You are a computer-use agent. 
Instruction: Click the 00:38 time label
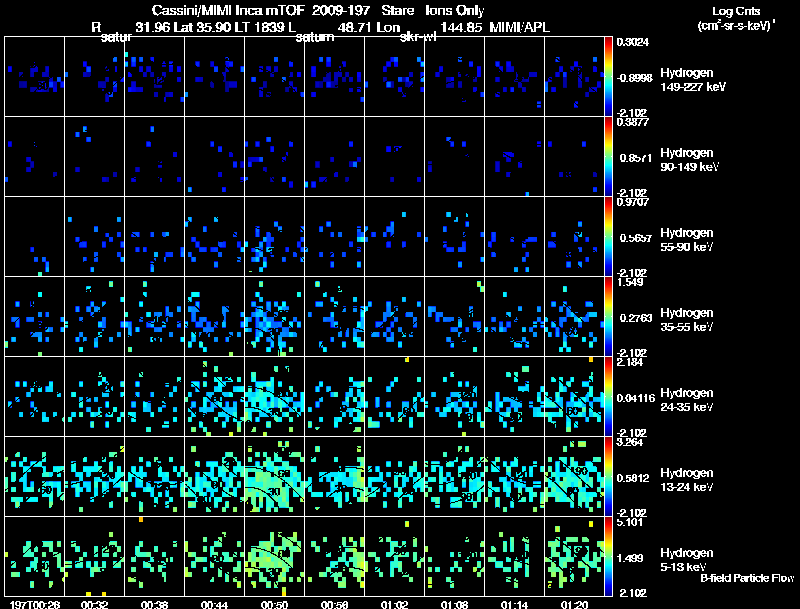[155, 604]
